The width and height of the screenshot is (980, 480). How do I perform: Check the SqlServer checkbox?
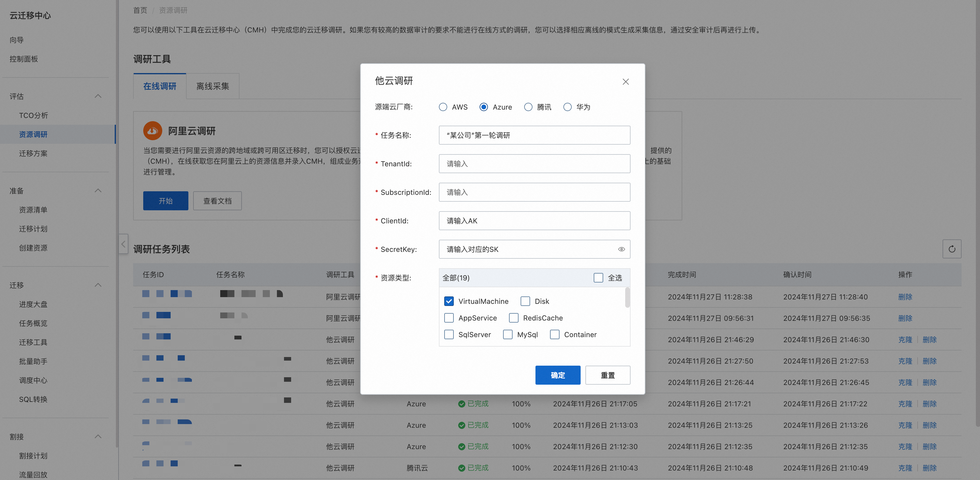click(449, 335)
